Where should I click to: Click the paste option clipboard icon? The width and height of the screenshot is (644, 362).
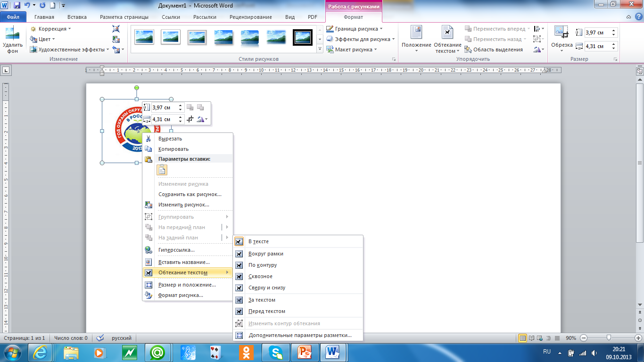pyautogui.click(x=162, y=170)
